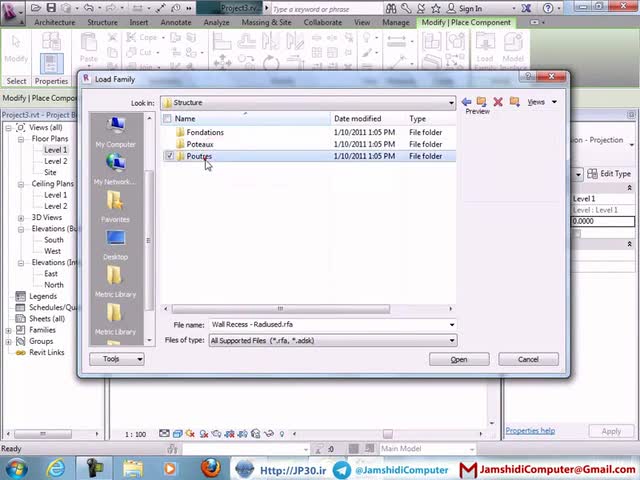Click the file list horizontal scrollbar thumb
Image resolution: width=640 pixels, height=480 pixels.
click(x=280, y=309)
